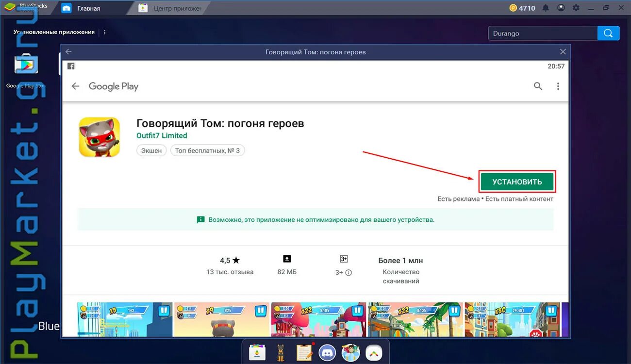Open Google Play search magnifier icon
The height and width of the screenshot is (364, 631).
[538, 86]
